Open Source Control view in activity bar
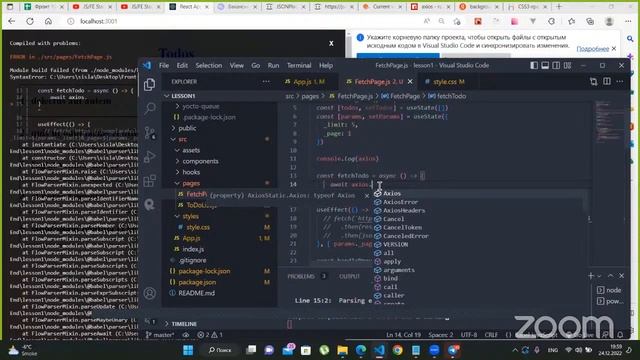This screenshot has height=360, width=640. [x=150, y=133]
